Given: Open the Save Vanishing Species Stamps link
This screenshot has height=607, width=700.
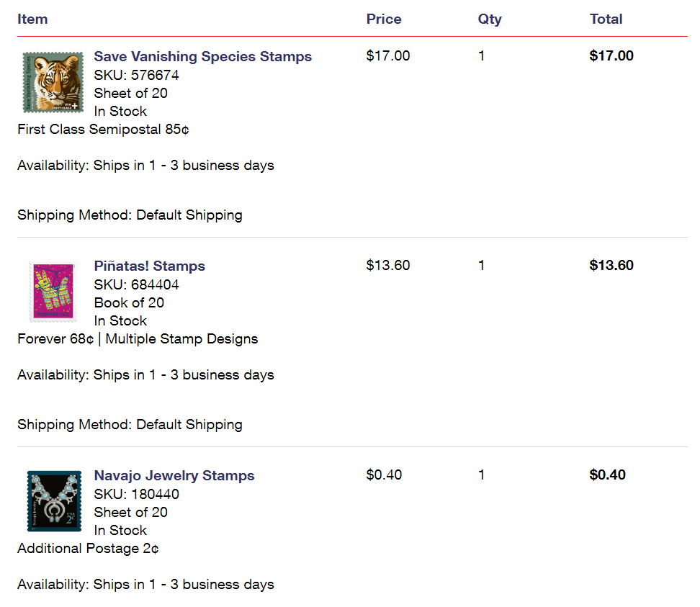Looking at the screenshot, I should pos(202,57).
